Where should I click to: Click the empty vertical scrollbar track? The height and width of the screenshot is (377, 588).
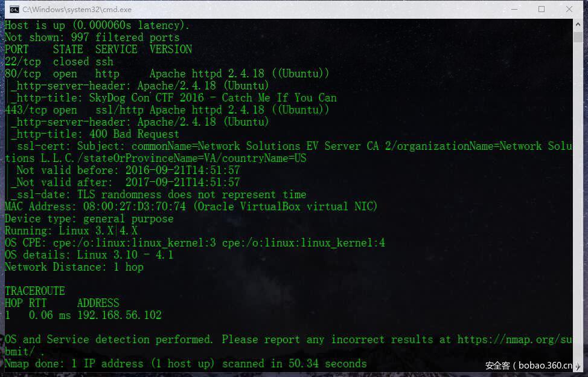pyautogui.click(x=578, y=199)
